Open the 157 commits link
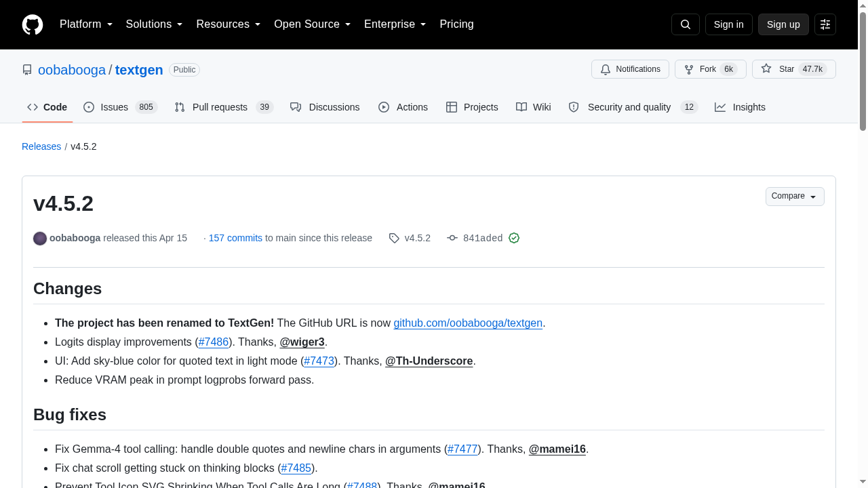This screenshot has width=868, height=488. (235, 238)
